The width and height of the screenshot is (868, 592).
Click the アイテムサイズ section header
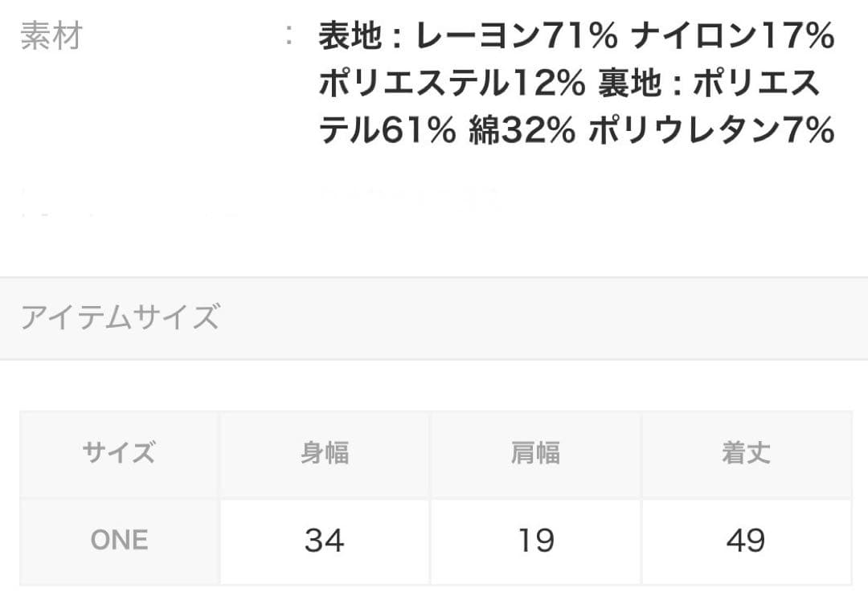pyautogui.click(x=120, y=317)
